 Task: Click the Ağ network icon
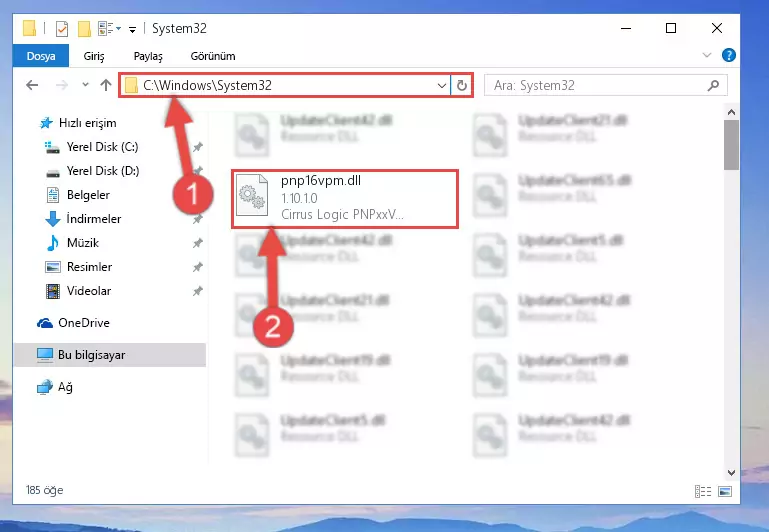(45, 387)
